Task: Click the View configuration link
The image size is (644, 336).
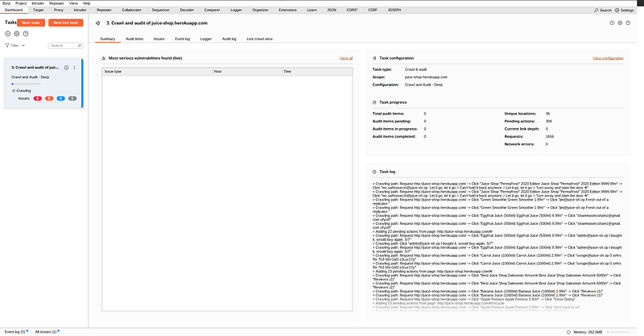Action: tap(608, 58)
